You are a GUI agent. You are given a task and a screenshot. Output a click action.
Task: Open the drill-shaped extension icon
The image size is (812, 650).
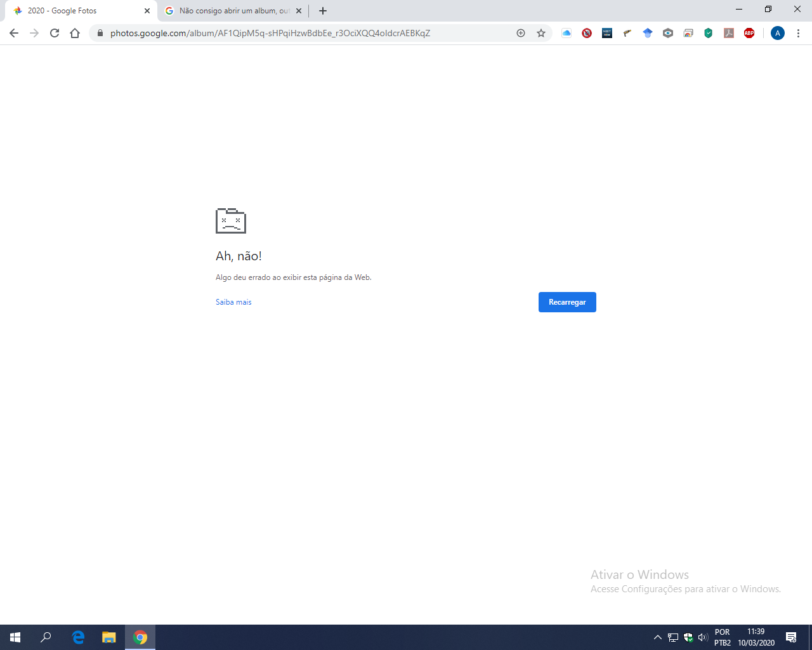tap(627, 33)
